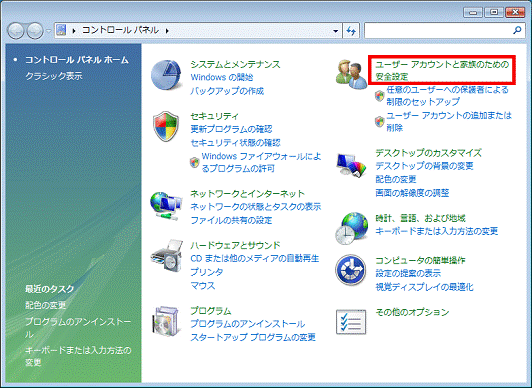Click プログラムのアンインストール link in main pane
This screenshot has height=388, width=532.
click(x=248, y=324)
